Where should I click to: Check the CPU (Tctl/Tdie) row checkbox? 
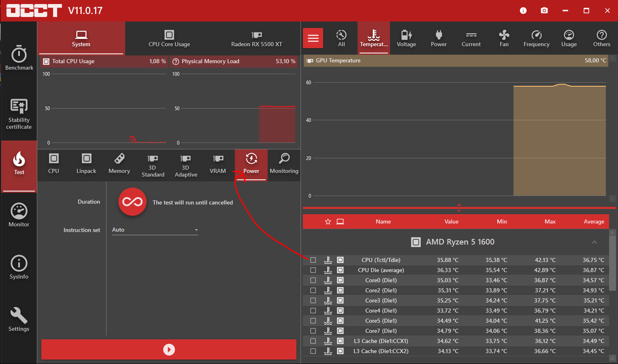[x=313, y=260]
